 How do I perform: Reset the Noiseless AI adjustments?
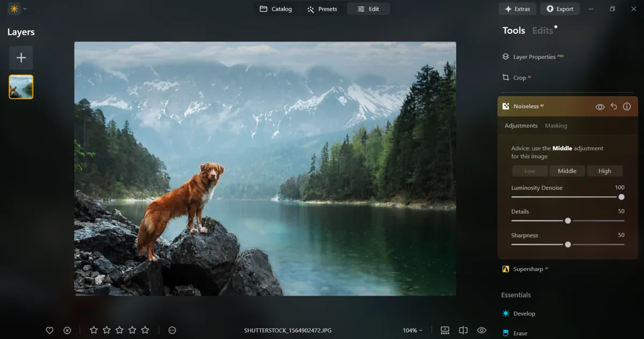[613, 106]
